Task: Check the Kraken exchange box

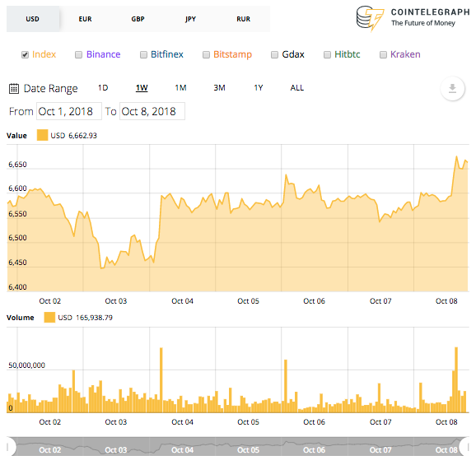Action: tap(384, 54)
